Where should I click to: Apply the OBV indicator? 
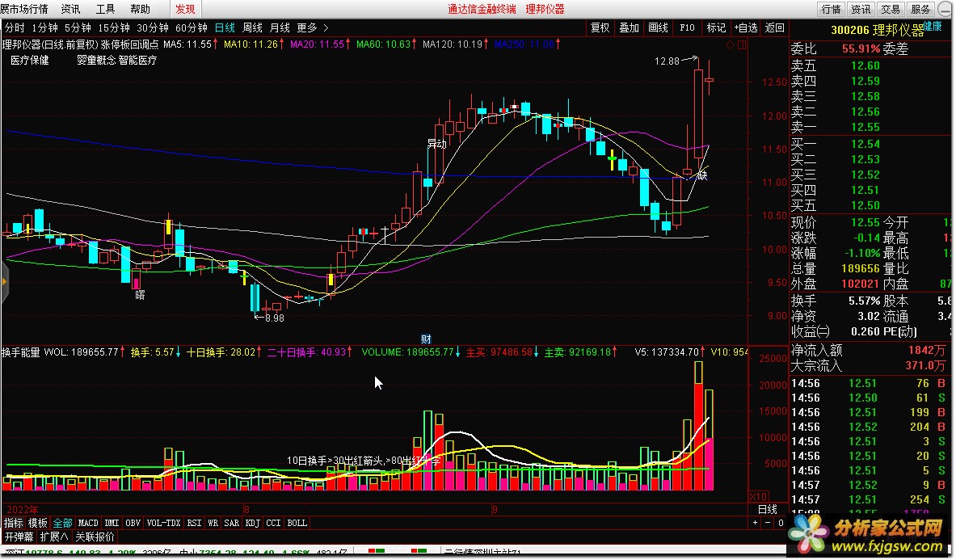coord(133,523)
